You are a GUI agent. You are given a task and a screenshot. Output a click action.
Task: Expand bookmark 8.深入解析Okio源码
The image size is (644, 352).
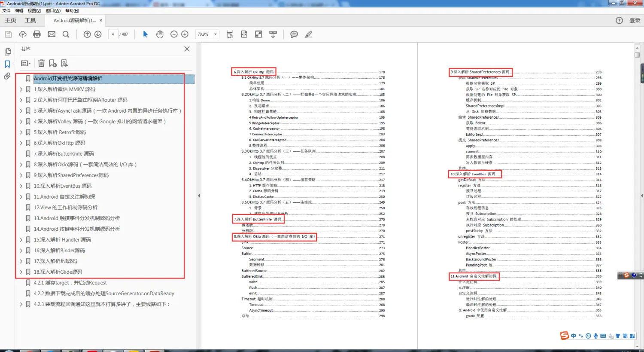(21, 165)
